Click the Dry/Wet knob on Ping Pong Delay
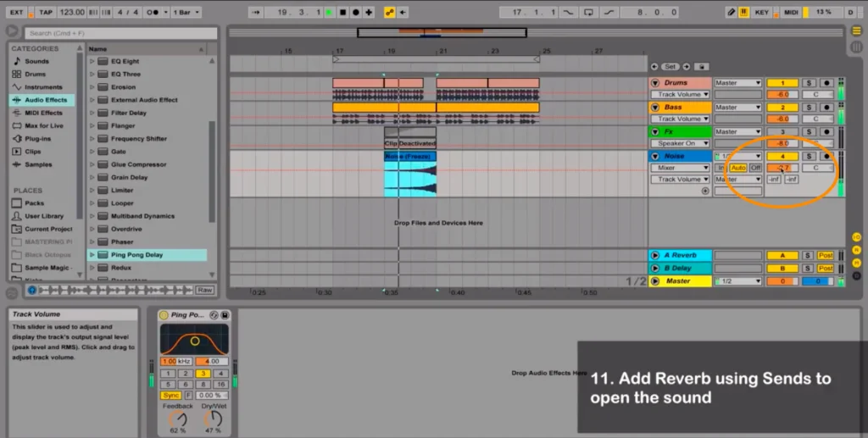 click(213, 419)
